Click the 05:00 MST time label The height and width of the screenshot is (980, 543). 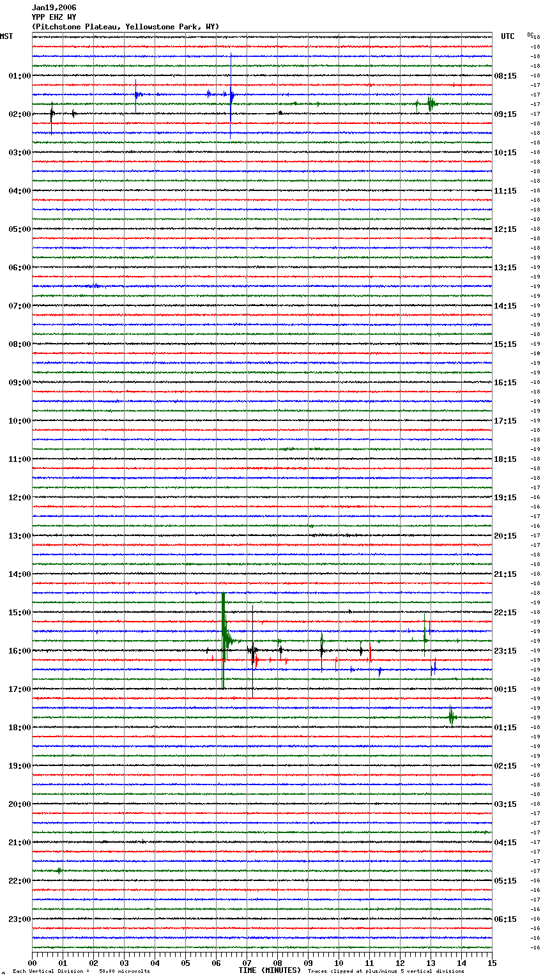(x=20, y=229)
